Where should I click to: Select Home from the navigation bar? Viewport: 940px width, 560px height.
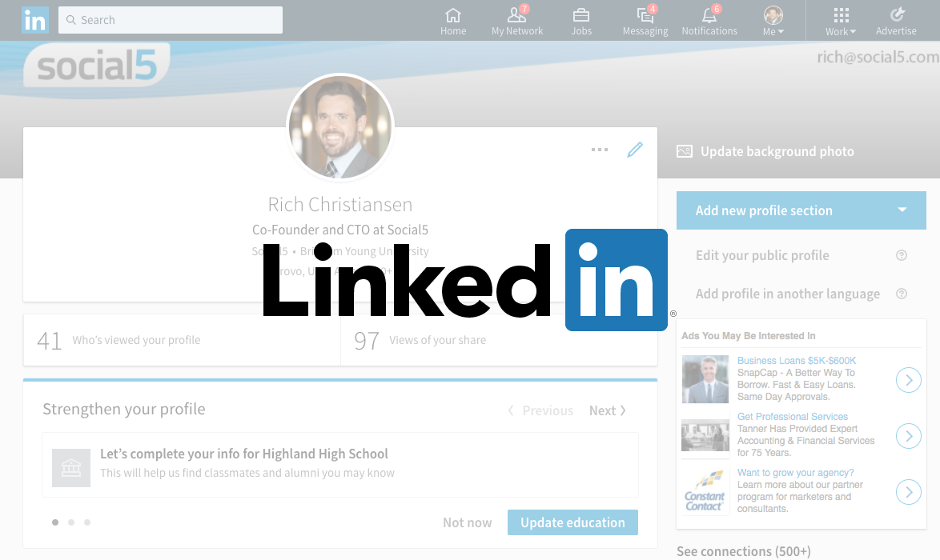[453, 20]
